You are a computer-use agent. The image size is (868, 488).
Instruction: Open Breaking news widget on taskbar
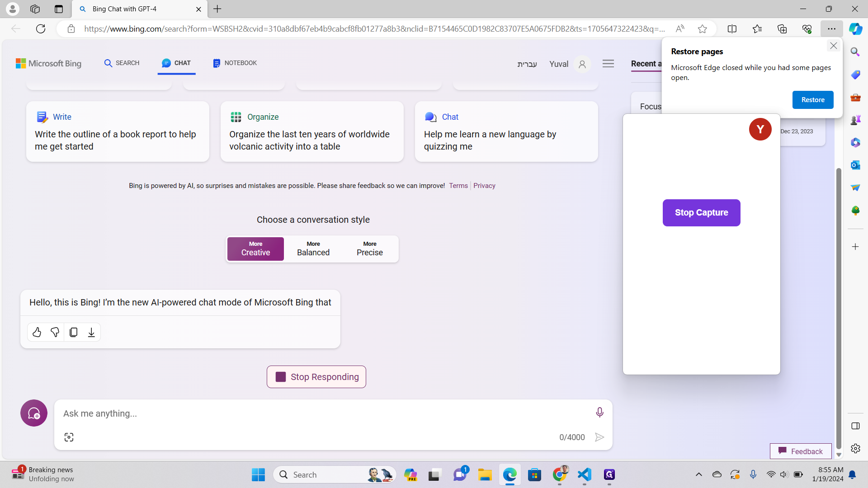click(43, 474)
